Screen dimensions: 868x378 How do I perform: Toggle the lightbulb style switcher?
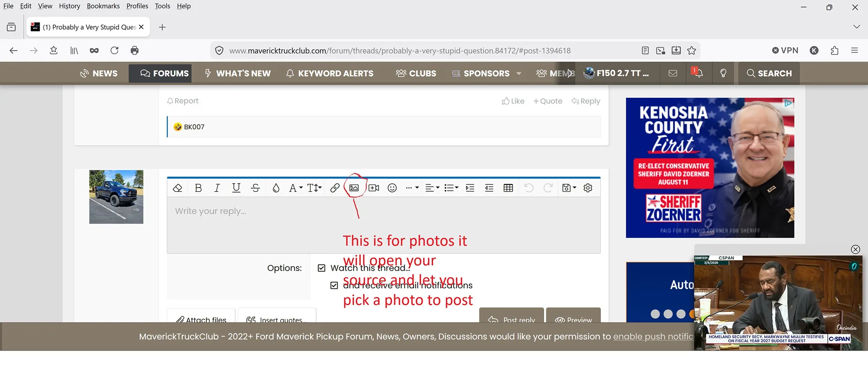(723, 73)
